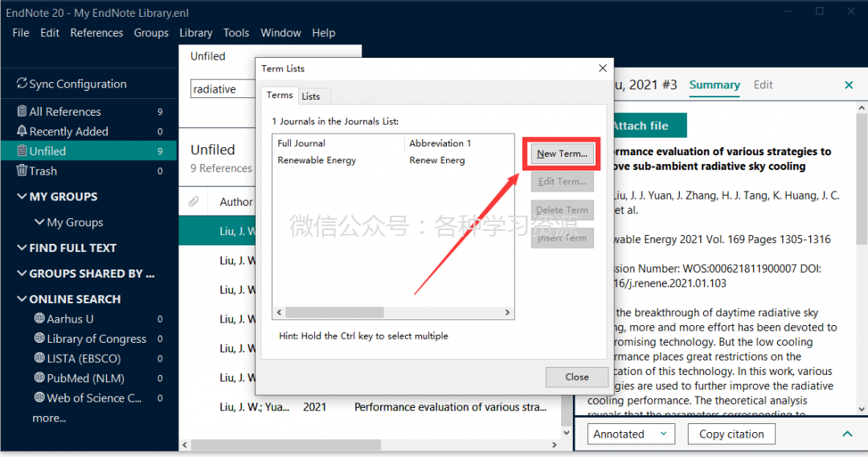The height and width of the screenshot is (457, 868).
Task: Open Library of Congress online search
Action: pyautogui.click(x=96, y=339)
